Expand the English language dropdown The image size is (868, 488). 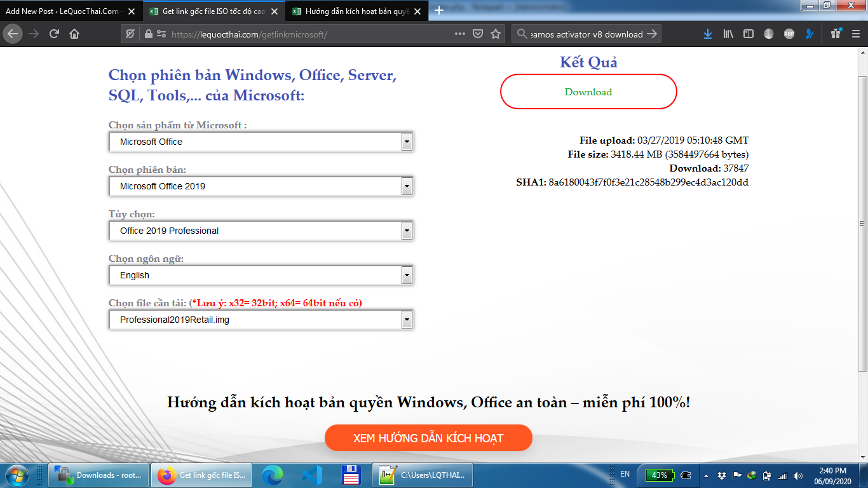tap(261, 275)
